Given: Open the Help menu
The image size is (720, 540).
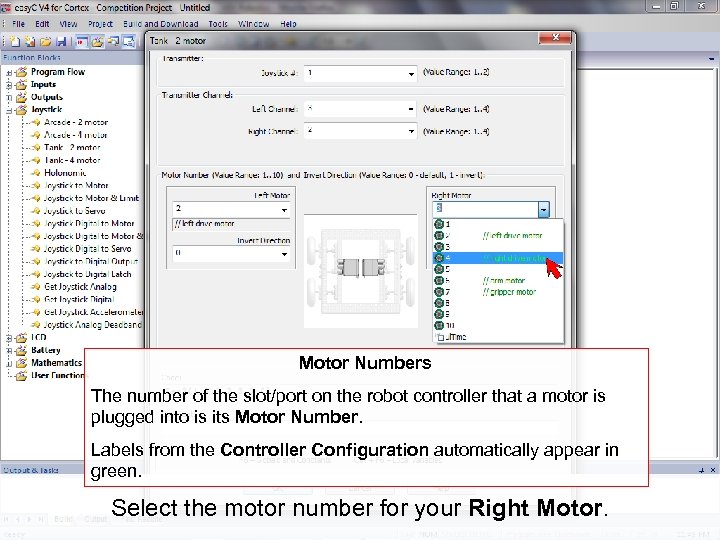Looking at the screenshot, I should [288, 24].
